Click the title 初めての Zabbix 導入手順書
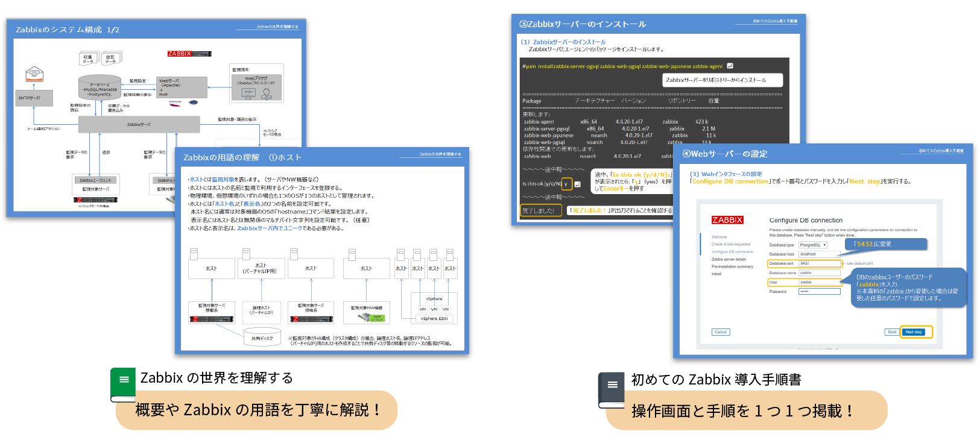The image size is (980, 443). 716,380
